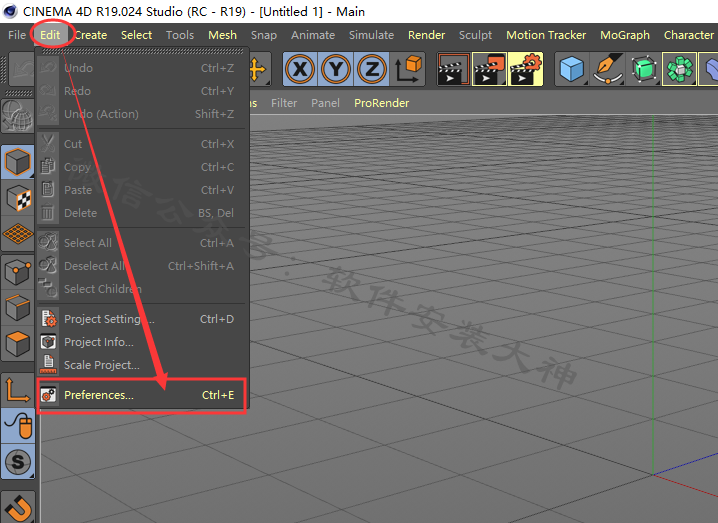The image size is (718, 523).
Task: Choose Project Info in Edit menu
Action: coord(142,342)
